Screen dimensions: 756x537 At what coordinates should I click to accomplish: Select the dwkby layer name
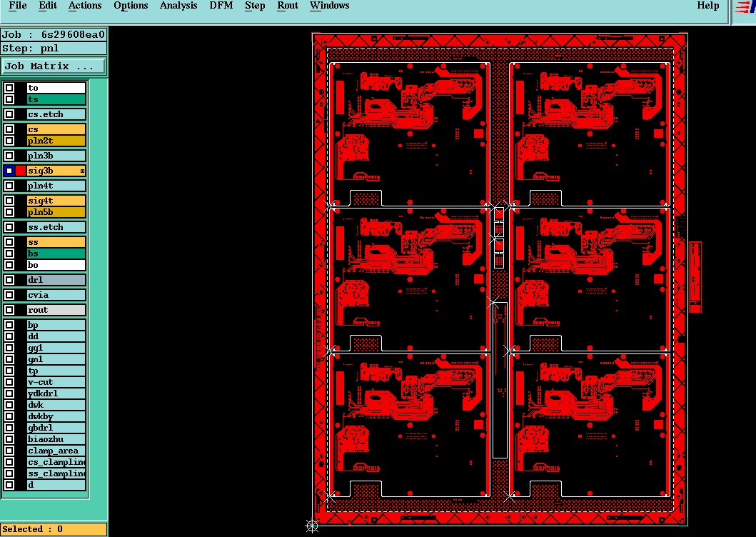[56, 416]
